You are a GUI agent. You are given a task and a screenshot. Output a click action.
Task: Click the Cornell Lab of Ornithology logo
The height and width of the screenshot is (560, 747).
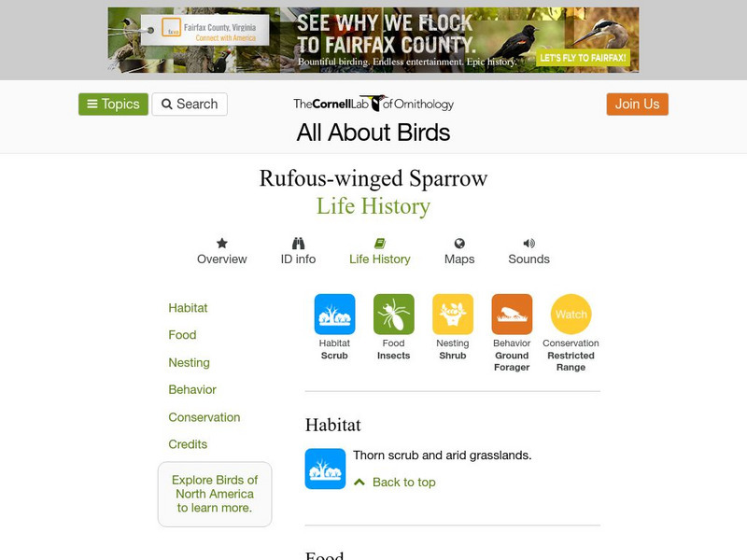(x=373, y=104)
